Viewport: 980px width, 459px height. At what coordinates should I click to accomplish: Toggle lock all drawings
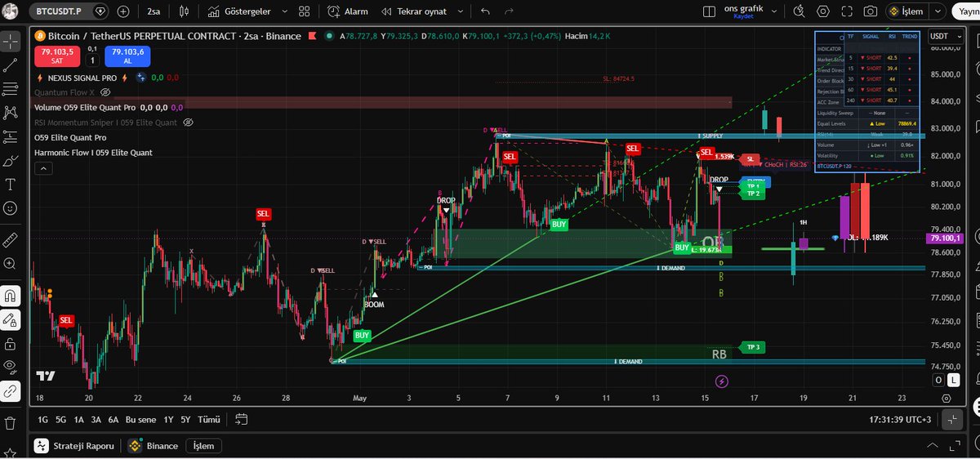pos(11,343)
